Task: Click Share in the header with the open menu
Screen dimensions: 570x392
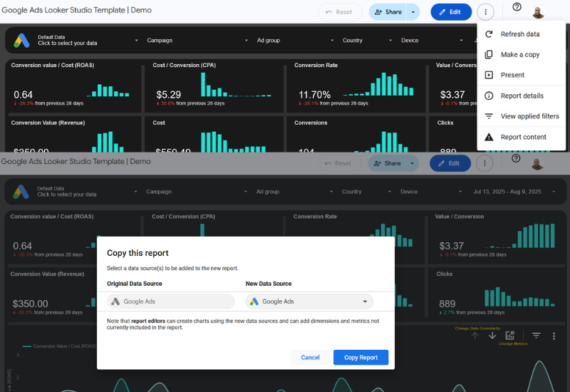Action: point(388,12)
